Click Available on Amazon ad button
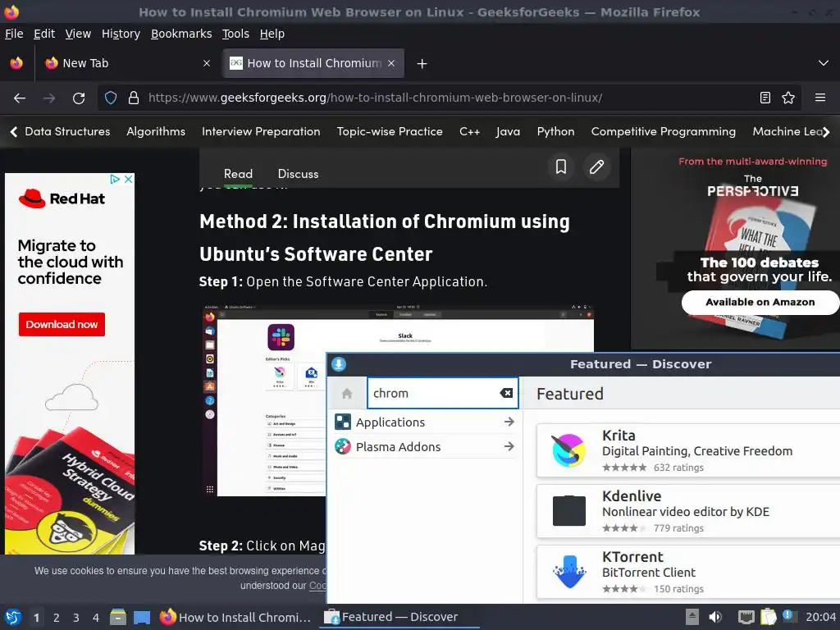The height and width of the screenshot is (630, 840). [x=760, y=302]
